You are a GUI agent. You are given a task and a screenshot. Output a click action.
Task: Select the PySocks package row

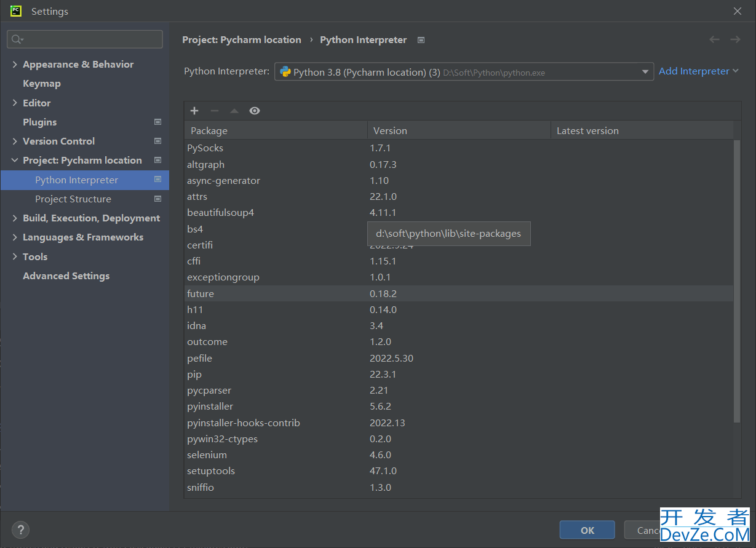click(x=459, y=148)
